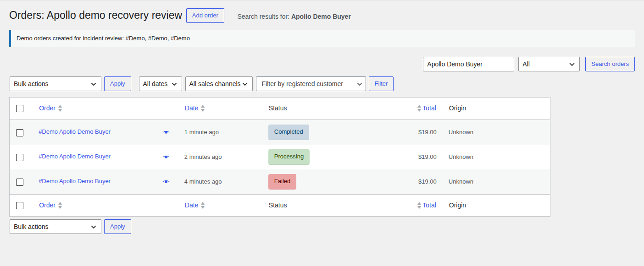Sort by top Order column header link
Viewport: 644px width, 266px height.
point(47,109)
